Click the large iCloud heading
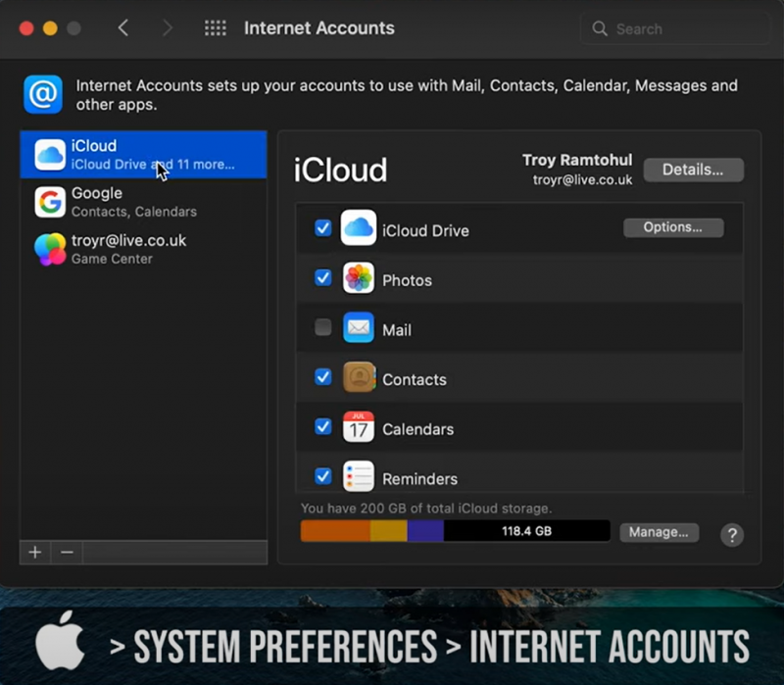Viewport: 784px width, 685px height. [340, 170]
